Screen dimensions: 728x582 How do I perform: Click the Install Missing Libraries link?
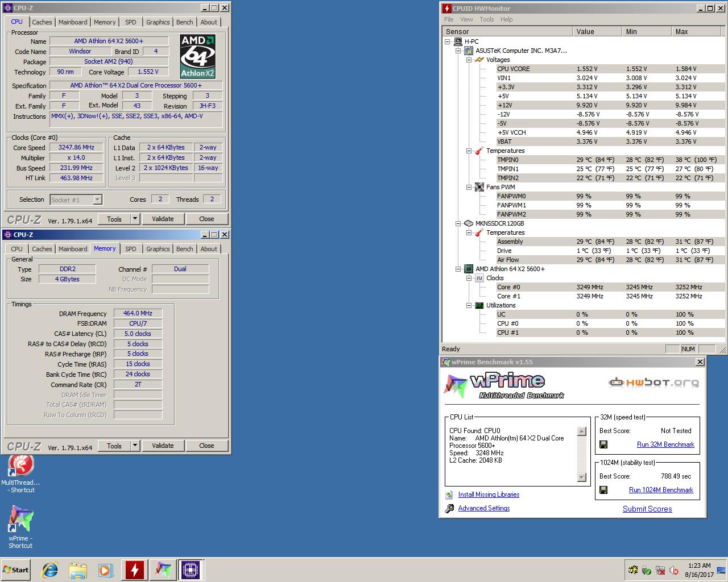coord(489,494)
